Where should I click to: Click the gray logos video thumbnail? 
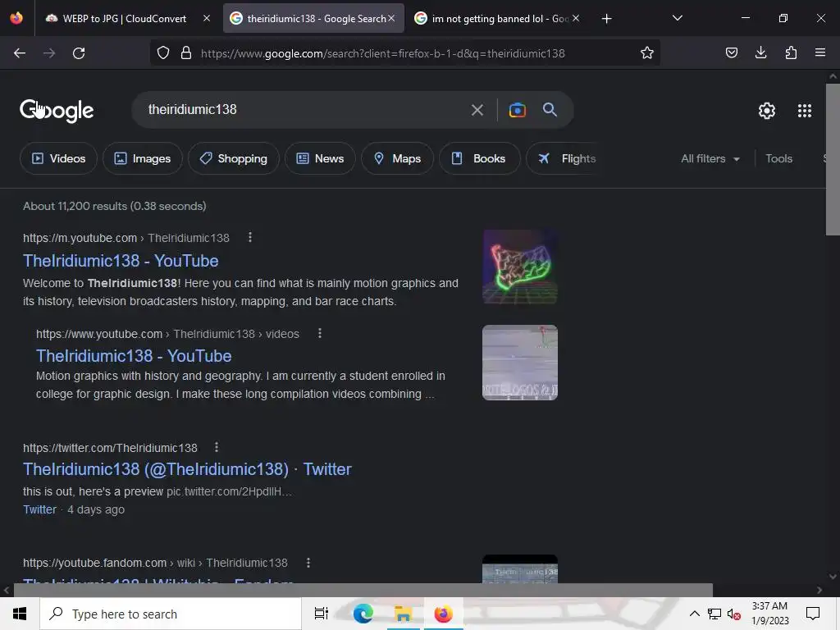pyautogui.click(x=519, y=362)
